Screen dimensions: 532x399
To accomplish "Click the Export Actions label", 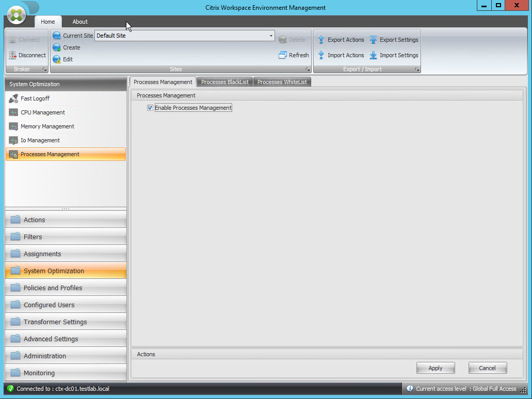I will click(x=345, y=40).
